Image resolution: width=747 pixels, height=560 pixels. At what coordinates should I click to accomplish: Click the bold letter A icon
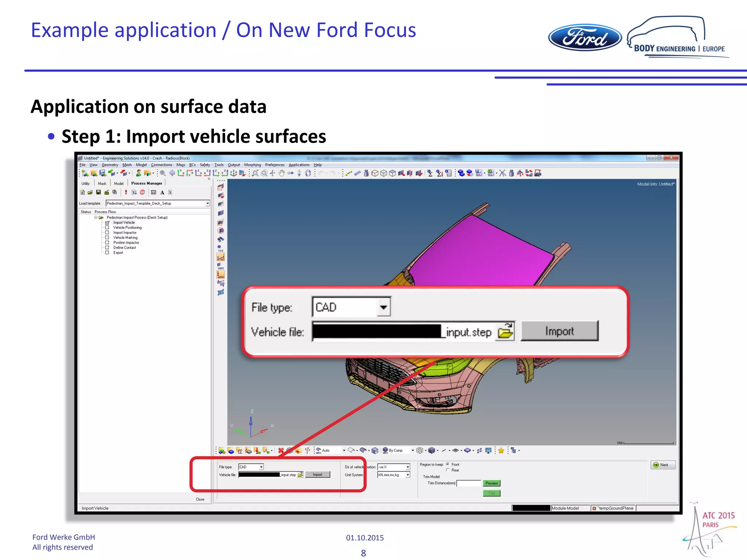162,192
